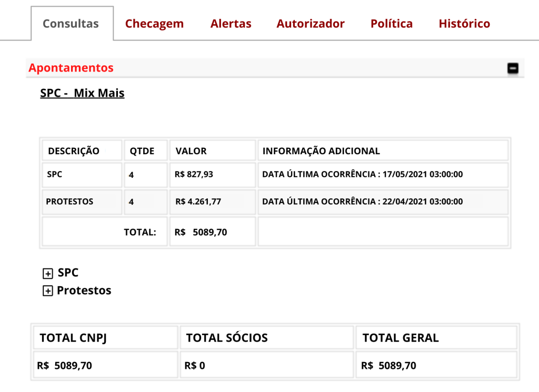
Task: Select the Protestos 22/04/2021 occurrence date cell
Action: pos(362,202)
